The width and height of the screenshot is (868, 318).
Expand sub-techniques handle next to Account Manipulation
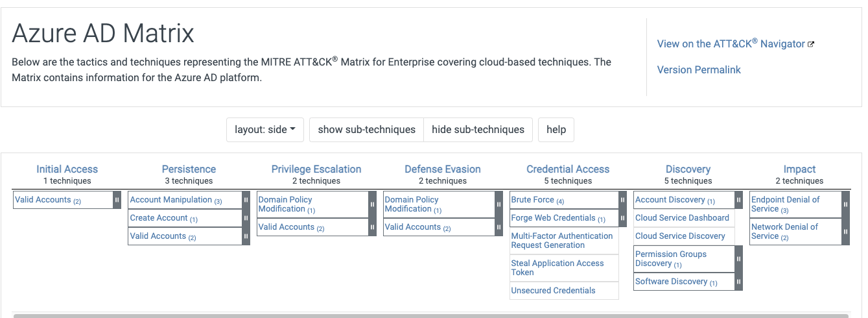click(246, 200)
